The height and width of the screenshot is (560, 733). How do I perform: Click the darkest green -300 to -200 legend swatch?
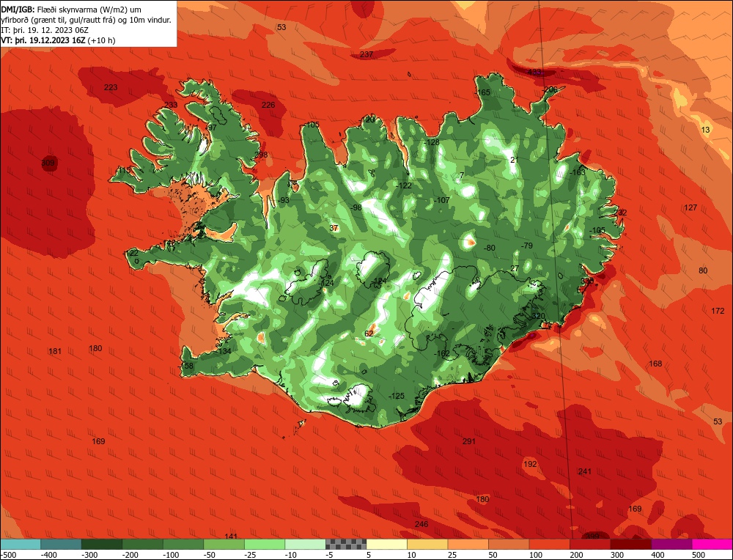pos(101,544)
